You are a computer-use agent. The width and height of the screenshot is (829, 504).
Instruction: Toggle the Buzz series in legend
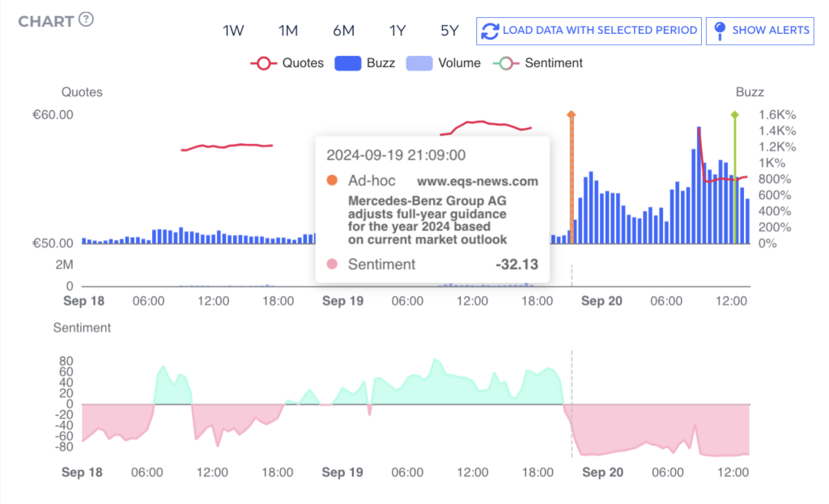(x=365, y=63)
